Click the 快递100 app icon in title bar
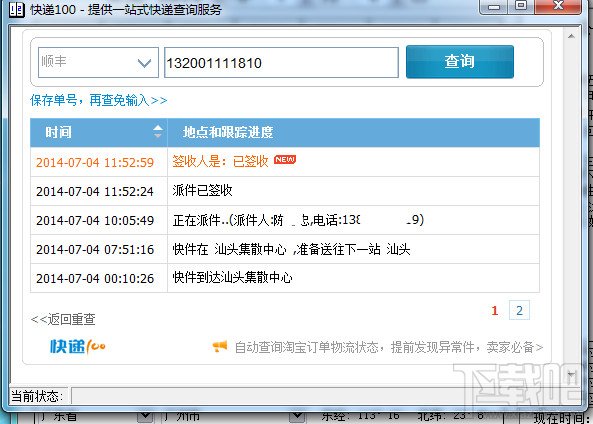 click(17, 9)
